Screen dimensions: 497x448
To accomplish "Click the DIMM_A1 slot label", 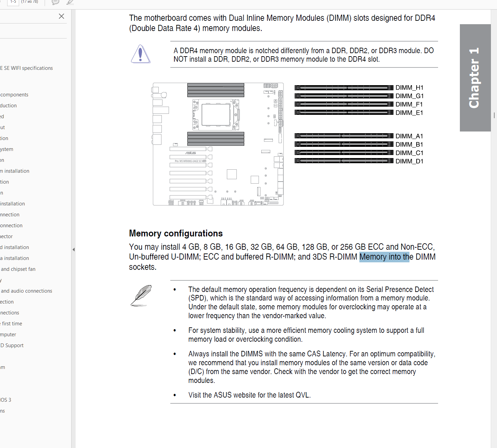I will 409,136.
